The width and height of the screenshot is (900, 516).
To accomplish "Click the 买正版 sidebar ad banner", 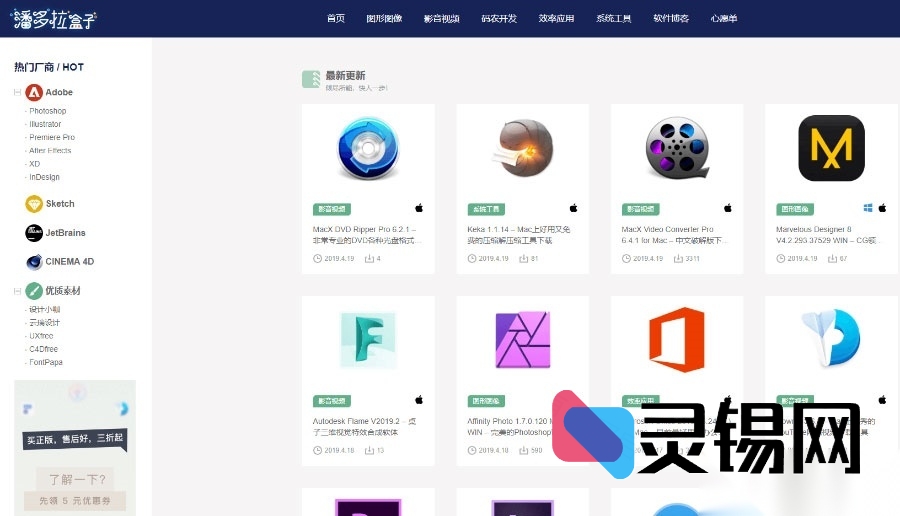I will click(75, 439).
